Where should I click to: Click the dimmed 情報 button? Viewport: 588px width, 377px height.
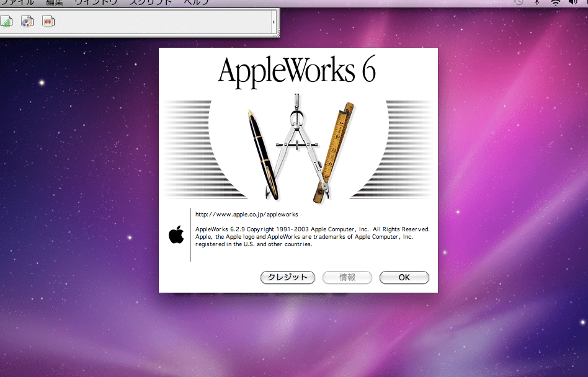(x=347, y=277)
